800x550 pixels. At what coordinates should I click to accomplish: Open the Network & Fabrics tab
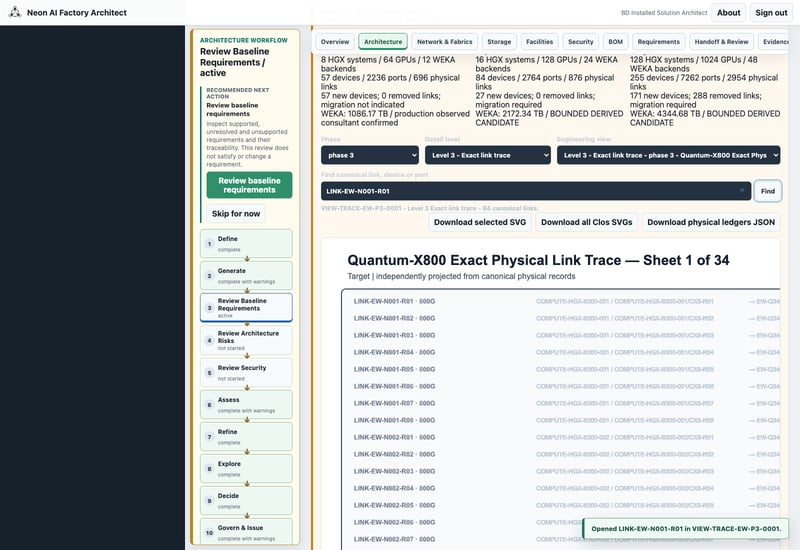pos(444,42)
